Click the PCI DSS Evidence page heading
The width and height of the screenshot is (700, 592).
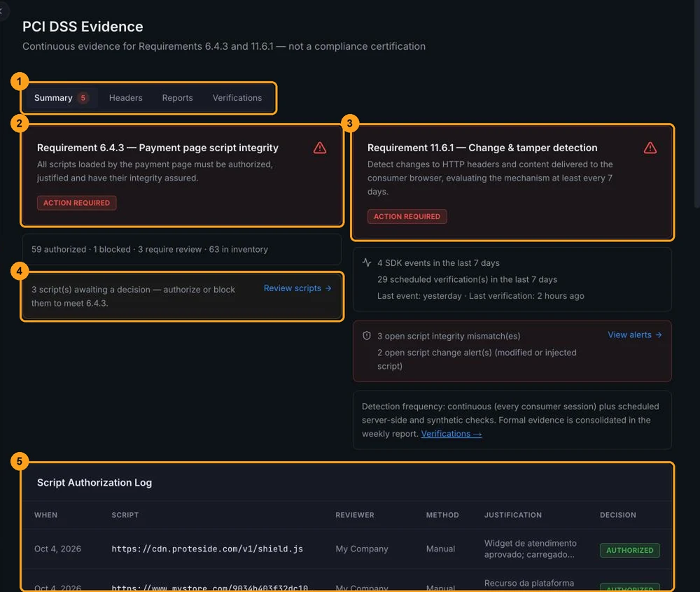pos(83,27)
